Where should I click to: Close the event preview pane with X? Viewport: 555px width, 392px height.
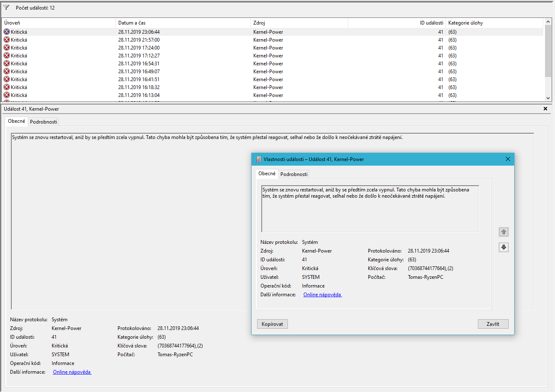pos(545,109)
